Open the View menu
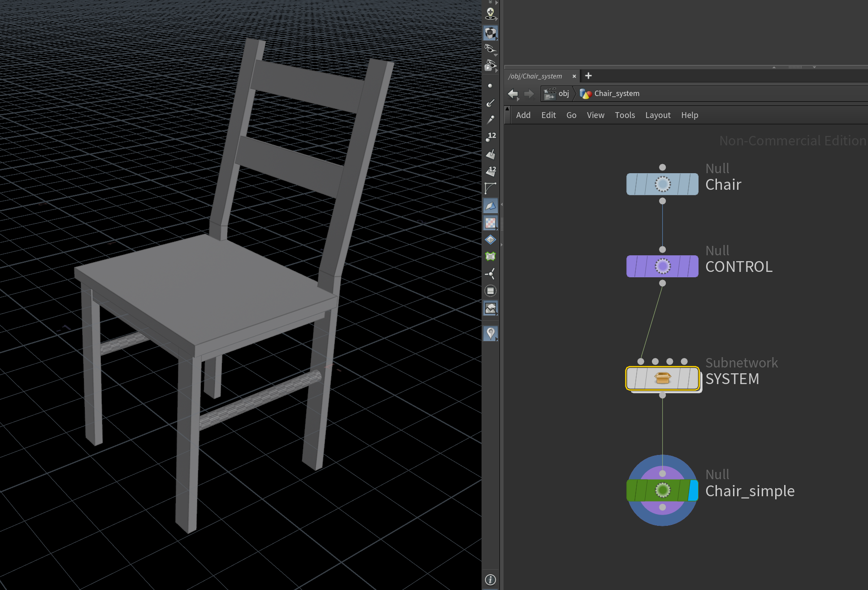 pos(595,115)
